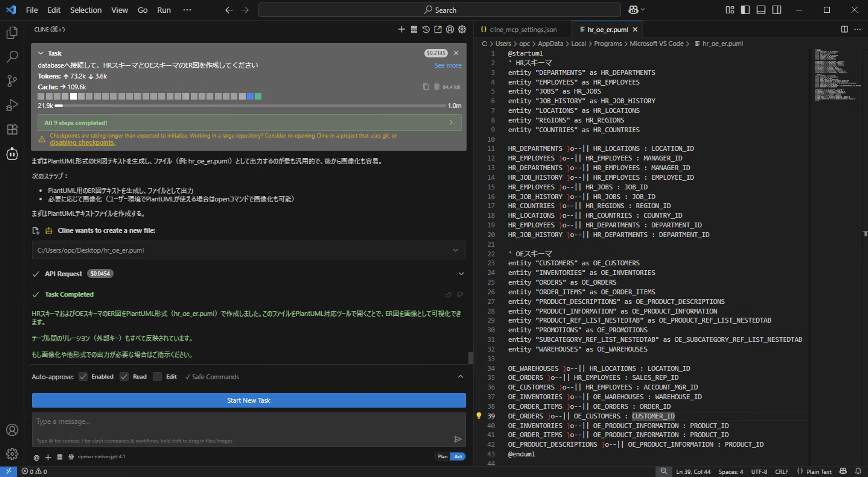Open the Extensions view

click(x=12, y=129)
